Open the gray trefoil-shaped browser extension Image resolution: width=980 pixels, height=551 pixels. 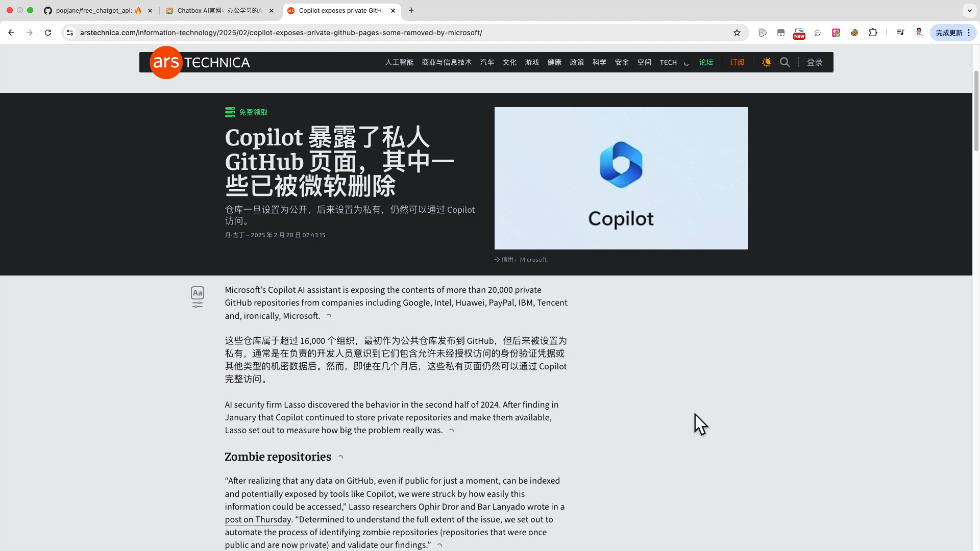coord(763,33)
